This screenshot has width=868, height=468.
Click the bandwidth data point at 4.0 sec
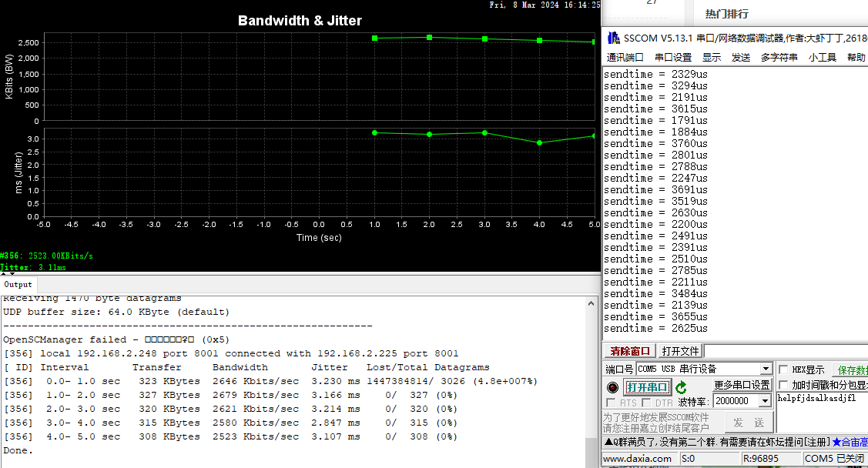[539, 40]
